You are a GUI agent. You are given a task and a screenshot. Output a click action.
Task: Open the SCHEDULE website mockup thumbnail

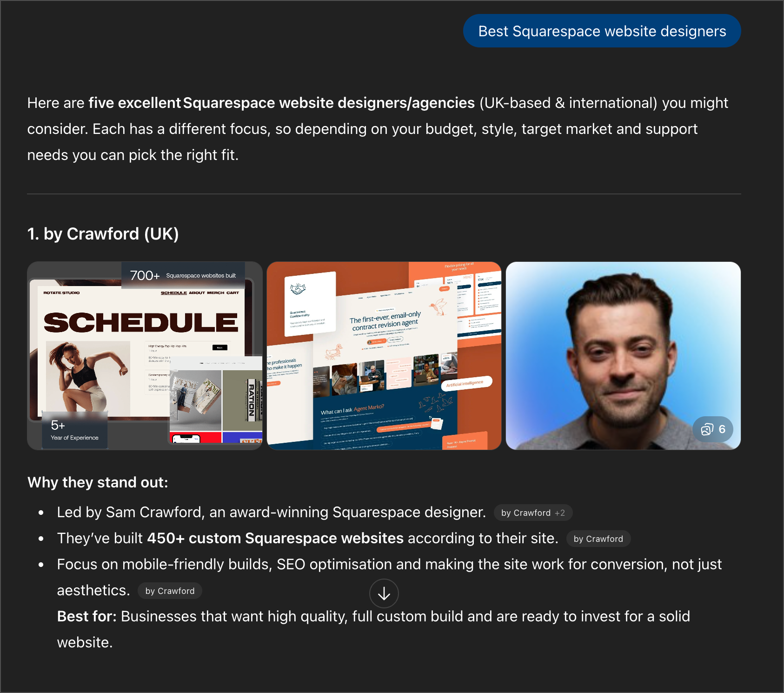pyautogui.click(x=145, y=356)
